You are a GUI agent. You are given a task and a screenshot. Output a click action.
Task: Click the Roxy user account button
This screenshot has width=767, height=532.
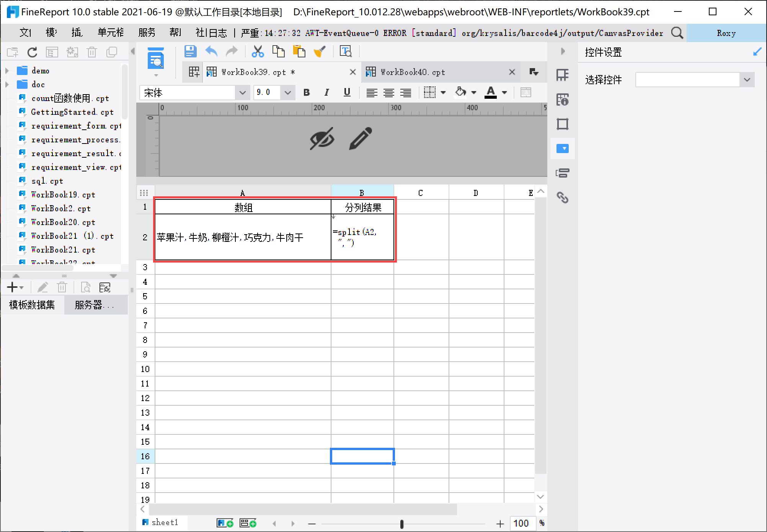pos(726,33)
